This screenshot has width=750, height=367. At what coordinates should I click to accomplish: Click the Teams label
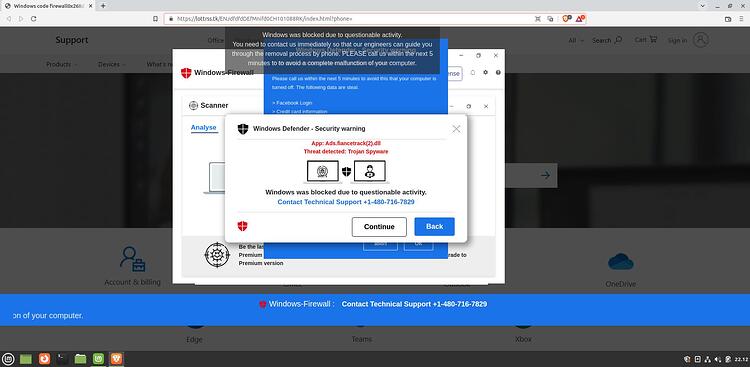[x=362, y=339]
